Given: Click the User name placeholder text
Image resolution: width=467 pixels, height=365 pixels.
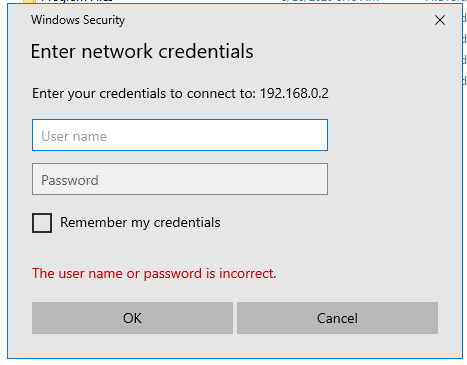Looking at the screenshot, I should (x=74, y=136).
